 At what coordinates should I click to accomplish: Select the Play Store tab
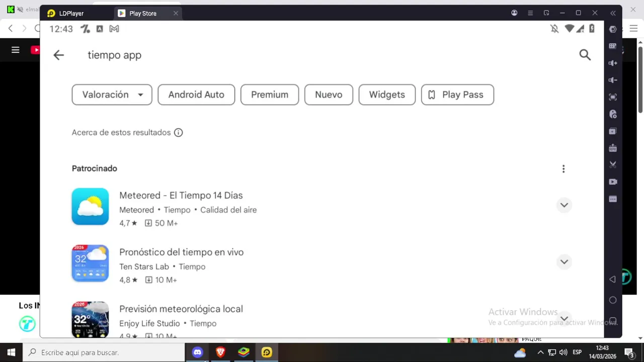pos(143,14)
